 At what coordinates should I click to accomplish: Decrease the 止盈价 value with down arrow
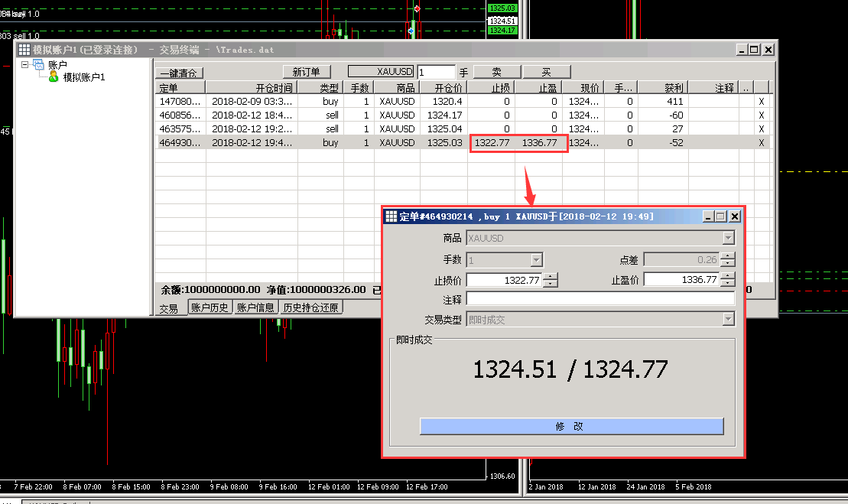click(x=727, y=284)
